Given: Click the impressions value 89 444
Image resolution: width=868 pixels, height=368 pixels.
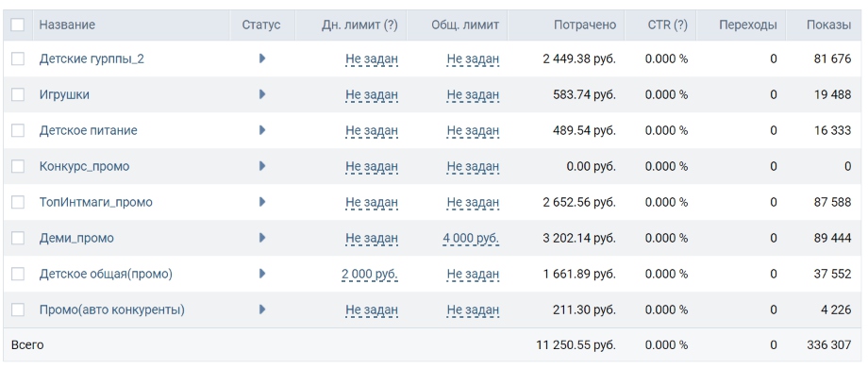Looking at the screenshot, I should 832,238.
